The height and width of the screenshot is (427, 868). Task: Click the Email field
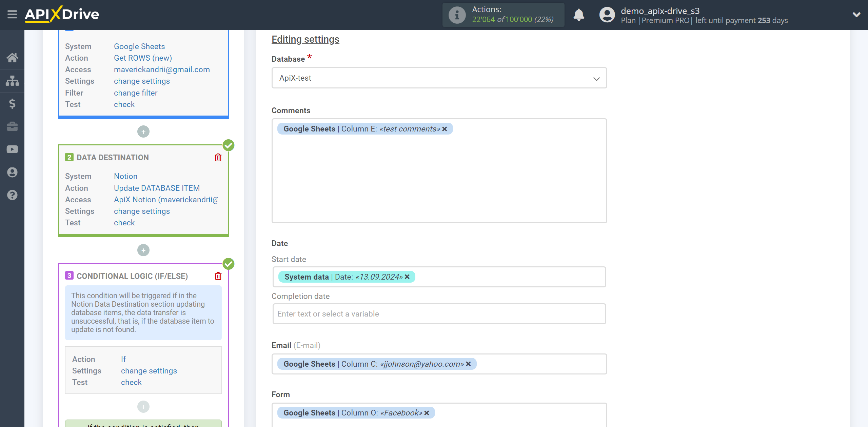439,364
